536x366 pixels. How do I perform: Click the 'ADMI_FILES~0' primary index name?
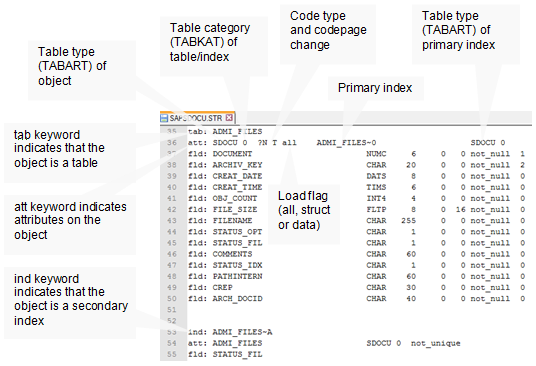[x=346, y=143]
